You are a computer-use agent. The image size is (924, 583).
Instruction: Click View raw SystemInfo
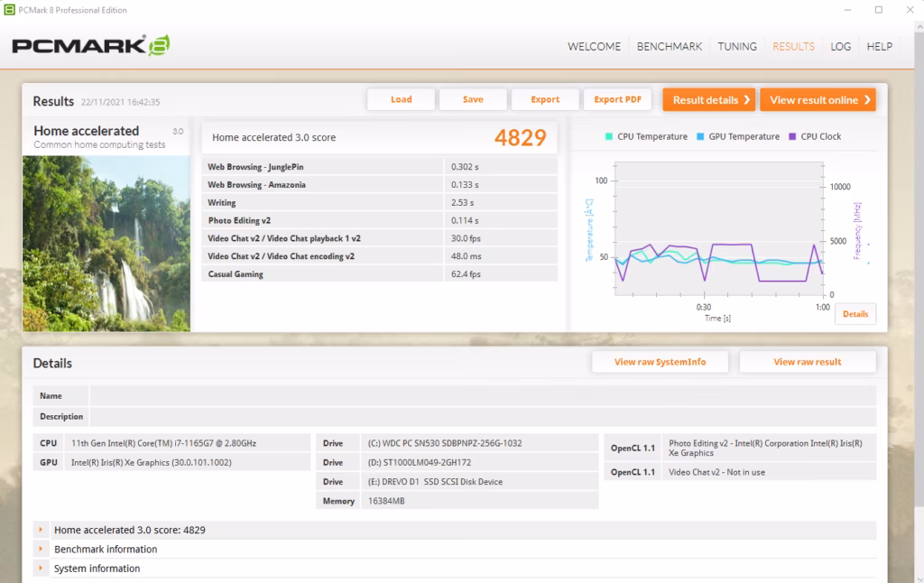pos(660,362)
